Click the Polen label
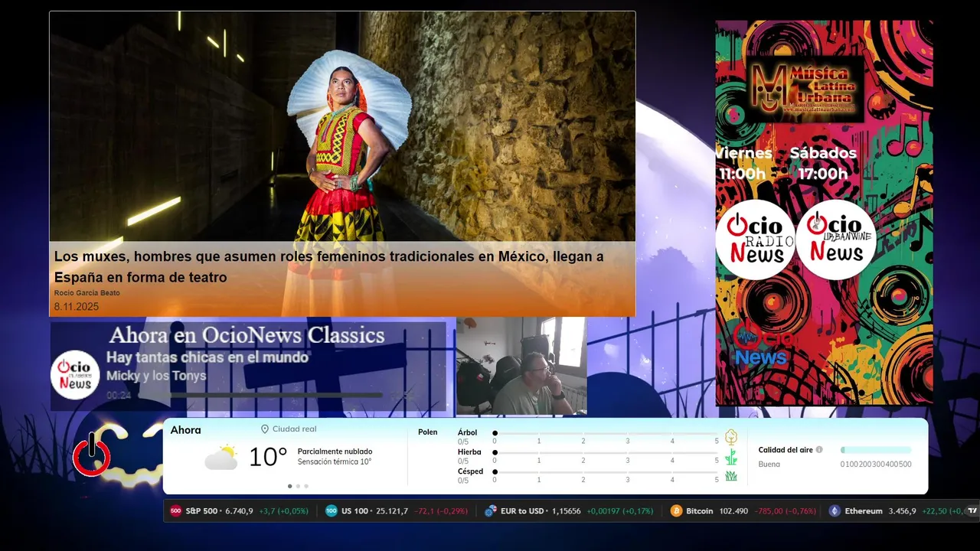980x551 pixels. 428,432
